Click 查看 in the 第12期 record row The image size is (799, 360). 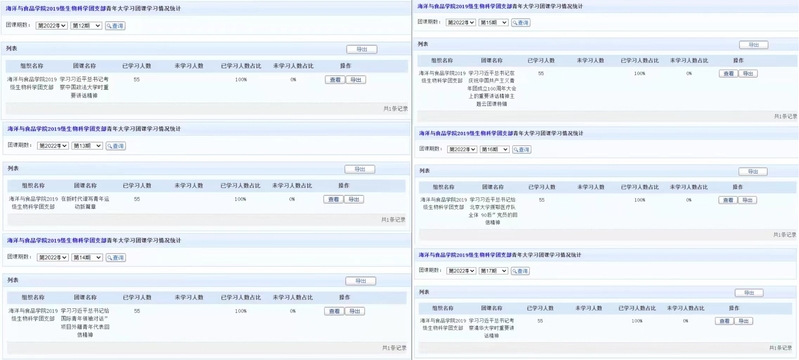[335, 80]
